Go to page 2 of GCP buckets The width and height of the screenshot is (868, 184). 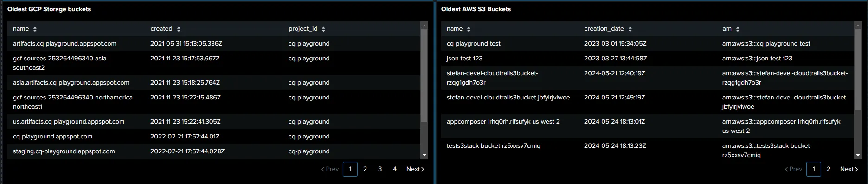point(365,169)
